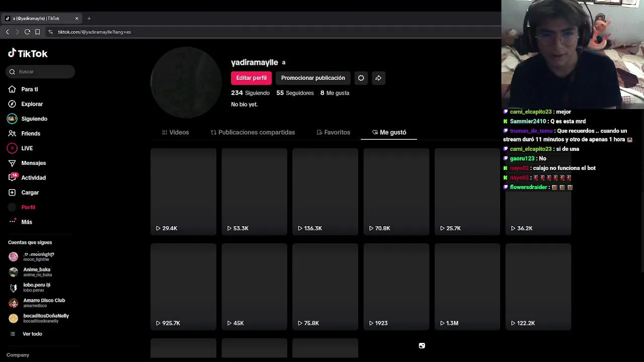The height and width of the screenshot is (362, 644).
Task: Click the TikTok logo
Action: (x=28, y=53)
